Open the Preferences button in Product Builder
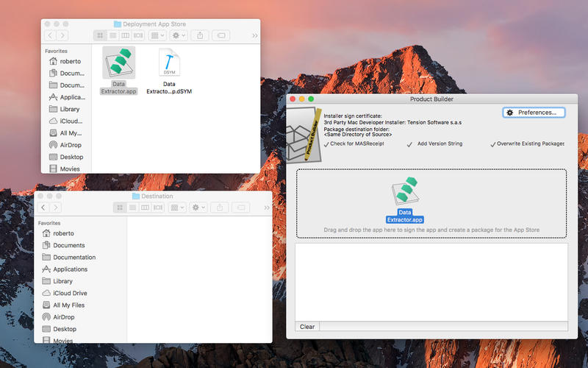The image size is (588, 368). click(x=534, y=113)
